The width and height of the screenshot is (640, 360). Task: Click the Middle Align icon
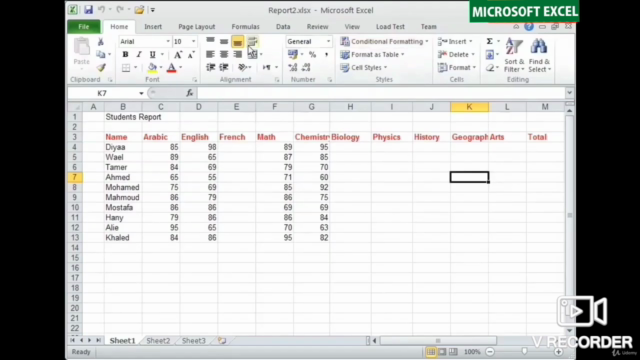224,41
